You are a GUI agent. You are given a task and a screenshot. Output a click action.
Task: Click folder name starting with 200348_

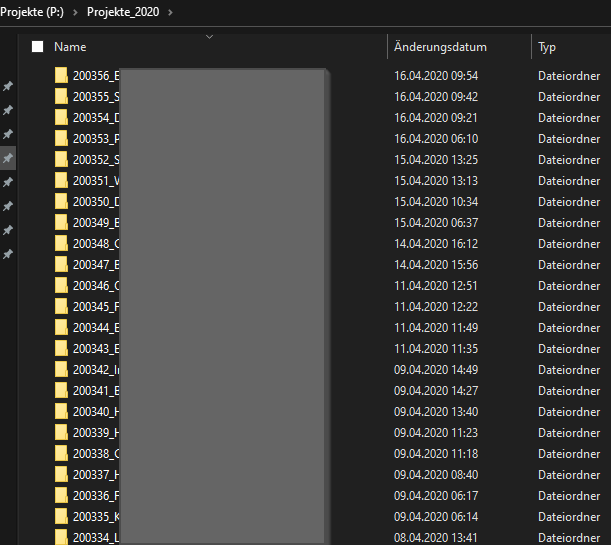point(96,244)
